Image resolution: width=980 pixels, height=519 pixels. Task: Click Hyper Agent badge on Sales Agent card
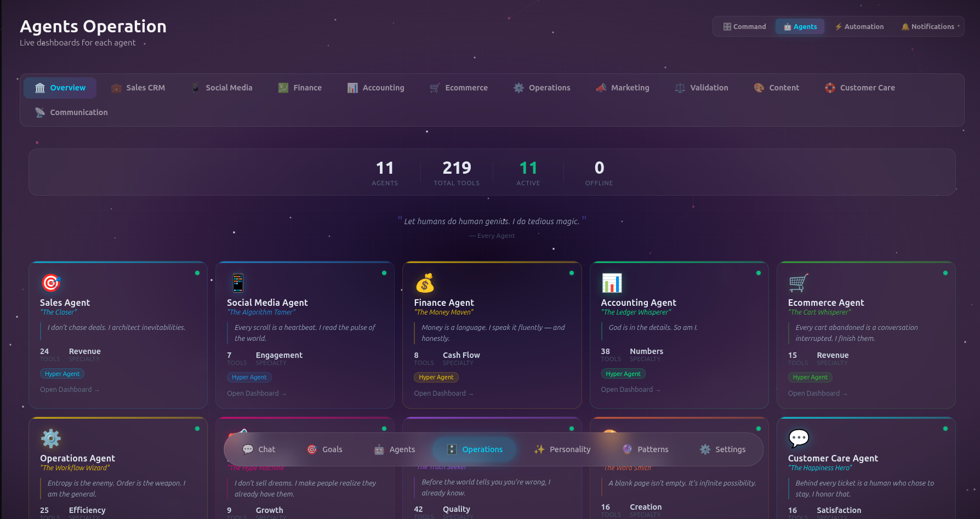pos(62,374)
